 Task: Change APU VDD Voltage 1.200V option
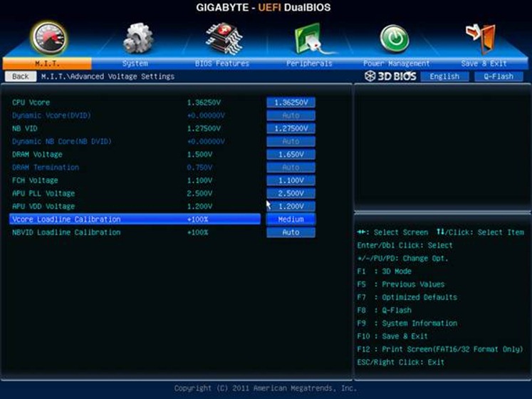tap(291, 206)
